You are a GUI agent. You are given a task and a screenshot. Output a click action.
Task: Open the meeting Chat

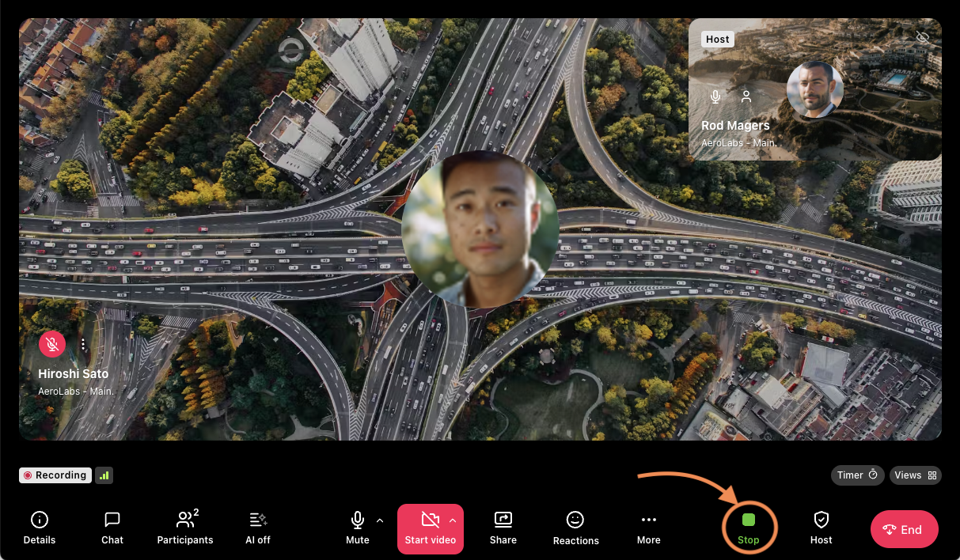coord(112,527)
